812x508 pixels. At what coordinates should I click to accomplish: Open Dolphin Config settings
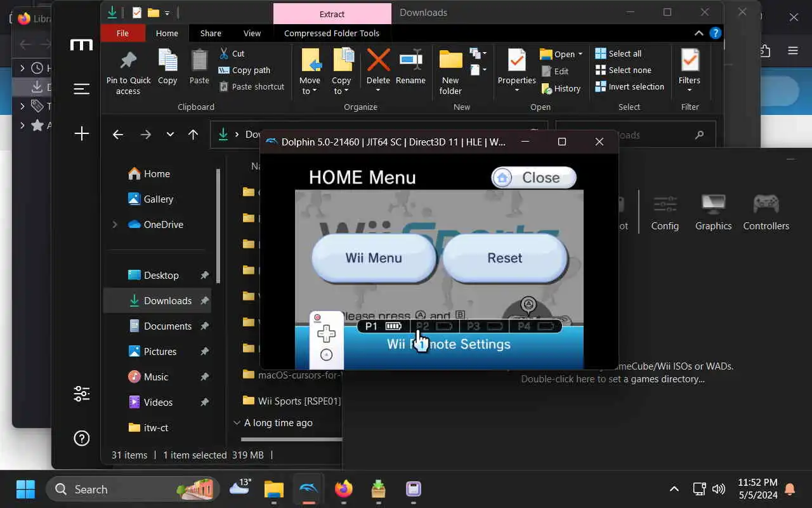click(665, 213)
